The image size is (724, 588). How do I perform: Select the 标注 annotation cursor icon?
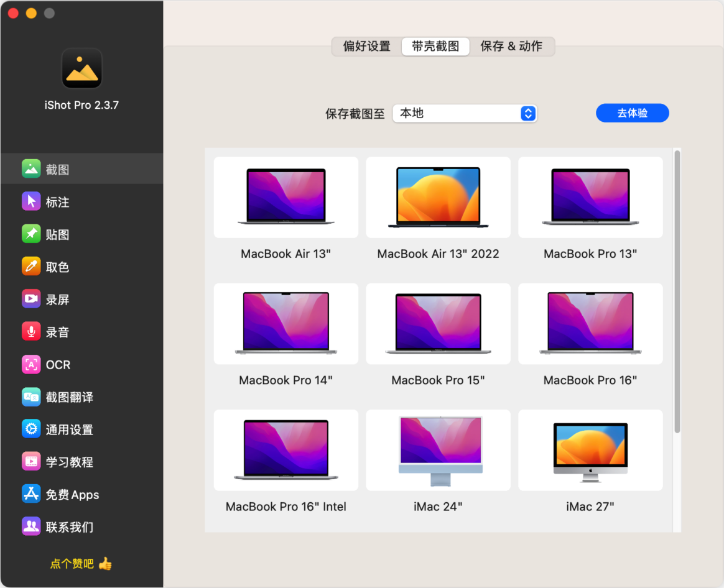click(x=31, y=201)
